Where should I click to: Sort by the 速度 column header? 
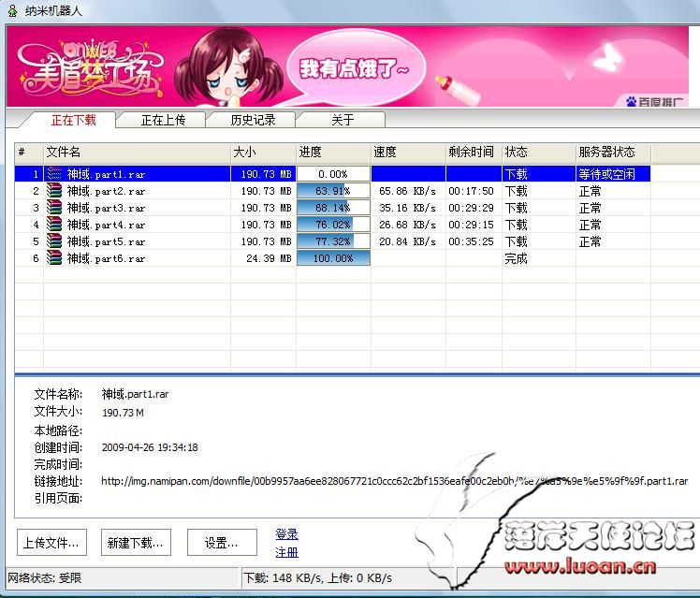tap(408, 153)
